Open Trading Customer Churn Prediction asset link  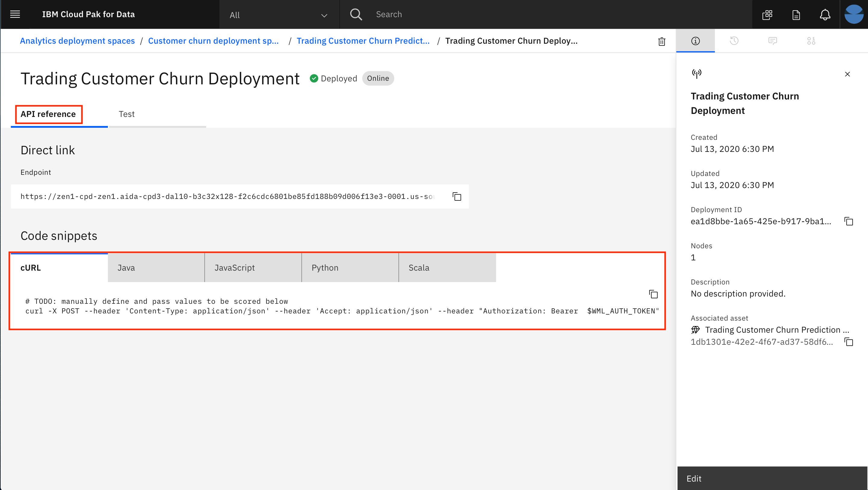776,330
